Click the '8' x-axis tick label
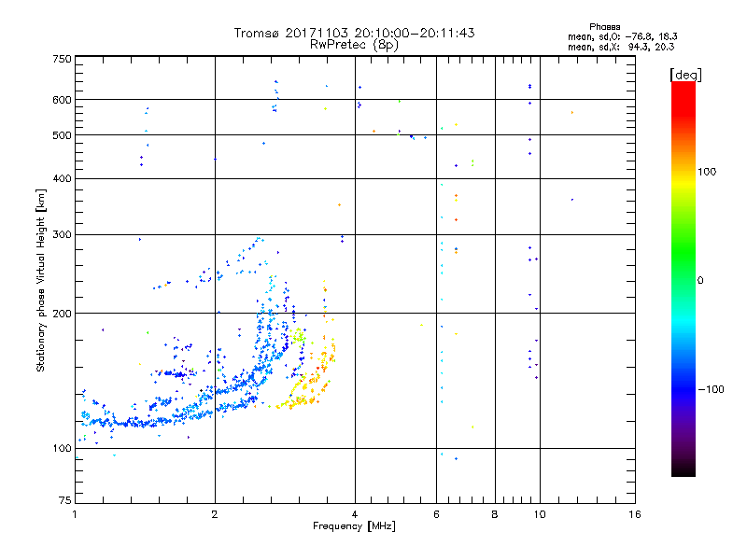Screen dimensions: 747x560 point(495,514)
